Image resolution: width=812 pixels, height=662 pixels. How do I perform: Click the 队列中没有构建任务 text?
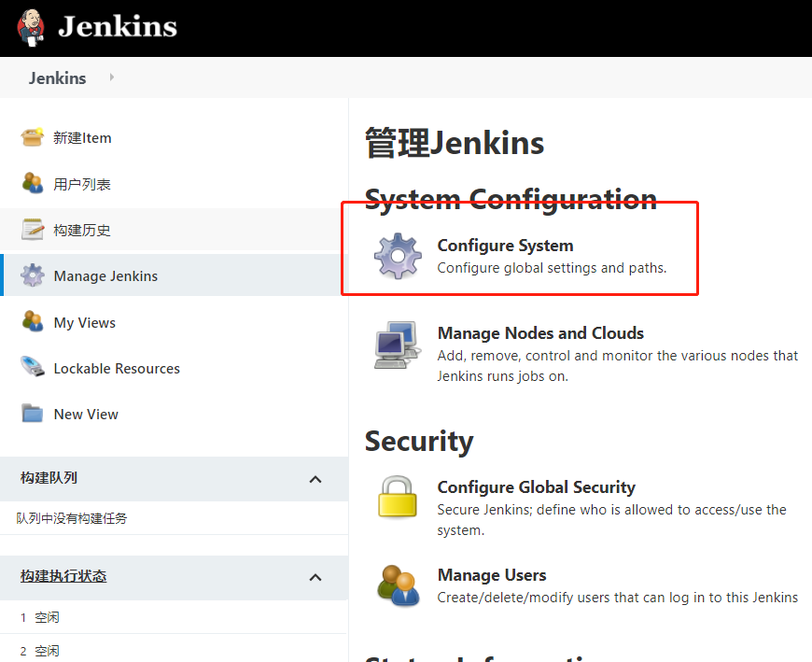[72, 518]
